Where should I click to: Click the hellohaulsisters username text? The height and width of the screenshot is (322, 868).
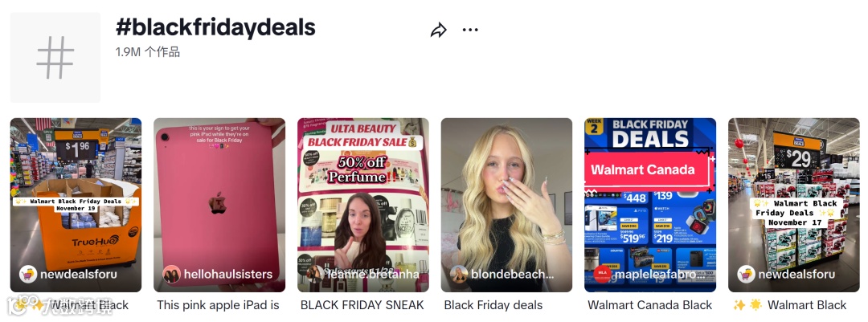click(x=228, y=274)
